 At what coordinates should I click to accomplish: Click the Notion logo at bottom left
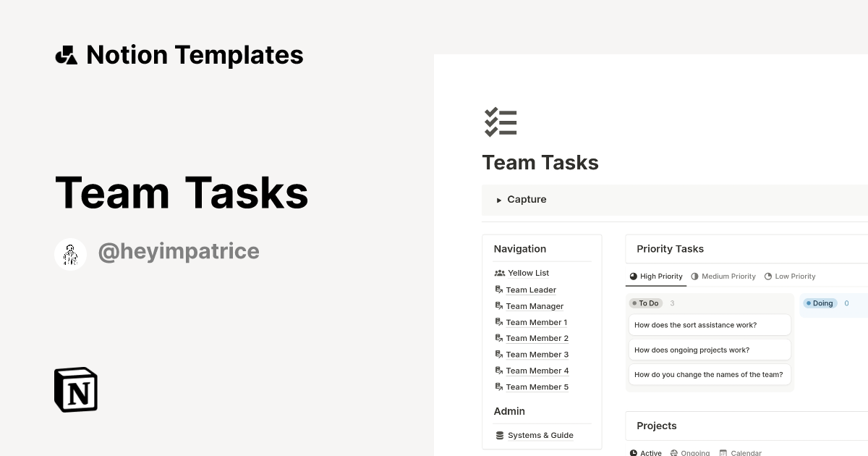pos(75,389)
